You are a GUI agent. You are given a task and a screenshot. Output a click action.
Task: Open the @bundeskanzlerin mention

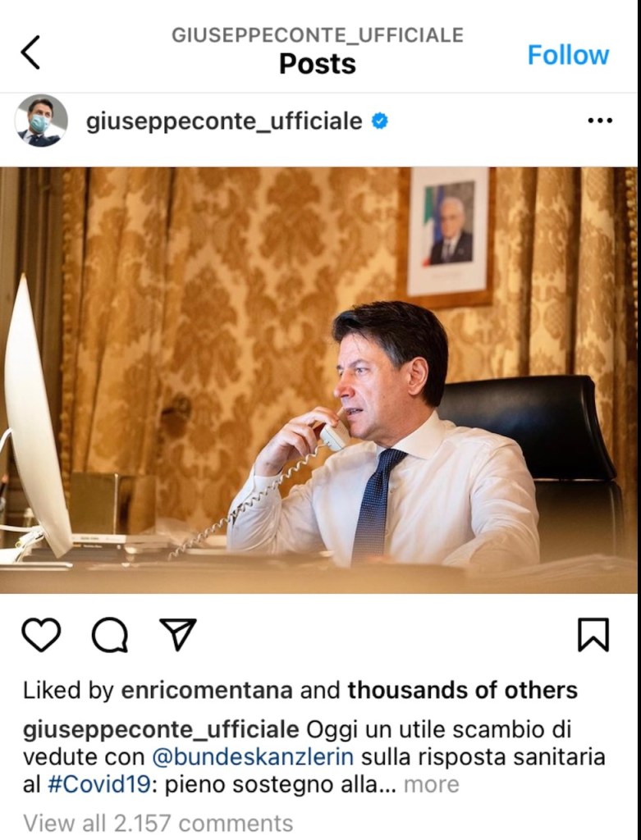click(253, 757)
